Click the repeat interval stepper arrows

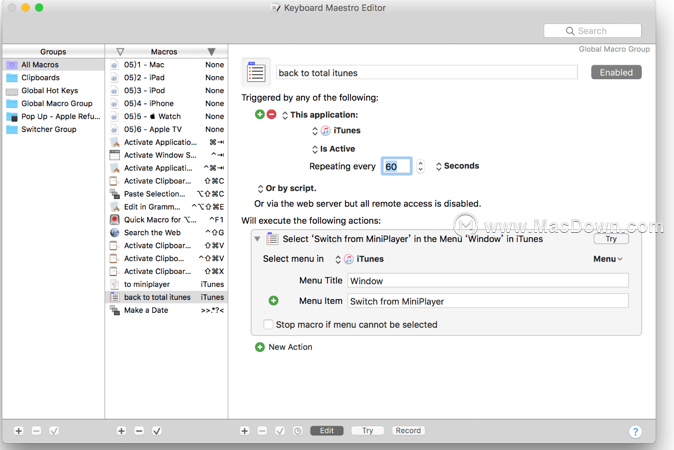point(420,166)
